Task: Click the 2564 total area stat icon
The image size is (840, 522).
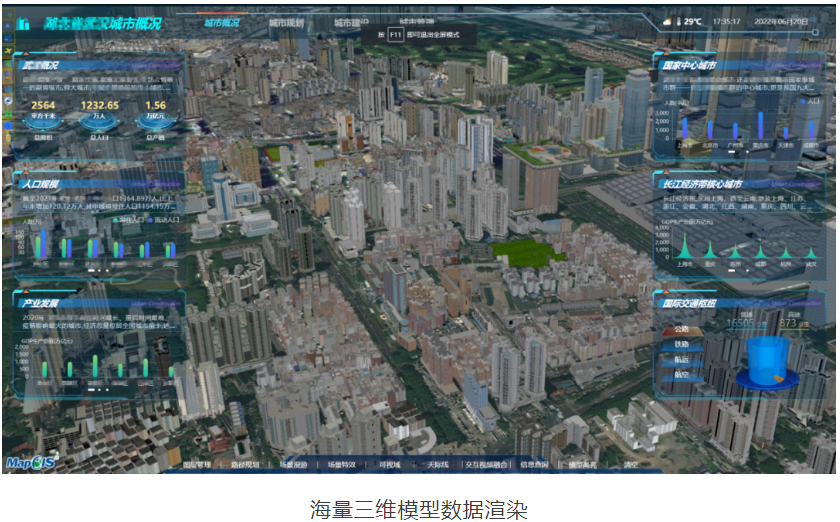Action: (x=43, y=118)
